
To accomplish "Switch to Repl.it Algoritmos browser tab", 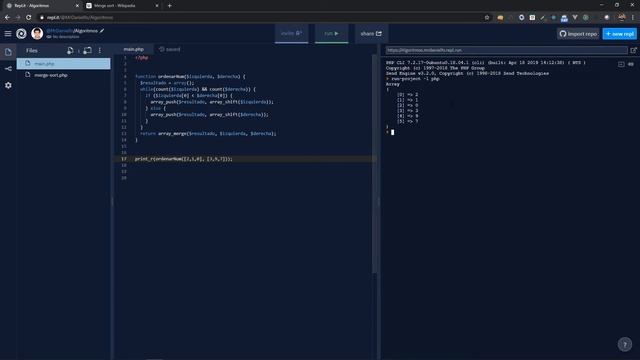I will (x=41, y=6).
